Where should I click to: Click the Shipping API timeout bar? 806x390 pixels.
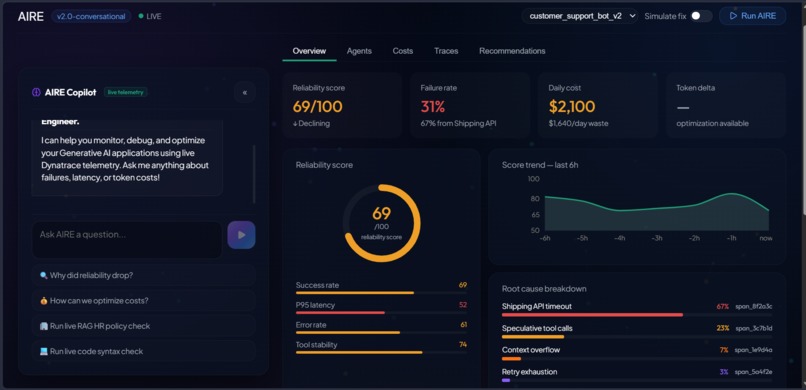(637, 314)
